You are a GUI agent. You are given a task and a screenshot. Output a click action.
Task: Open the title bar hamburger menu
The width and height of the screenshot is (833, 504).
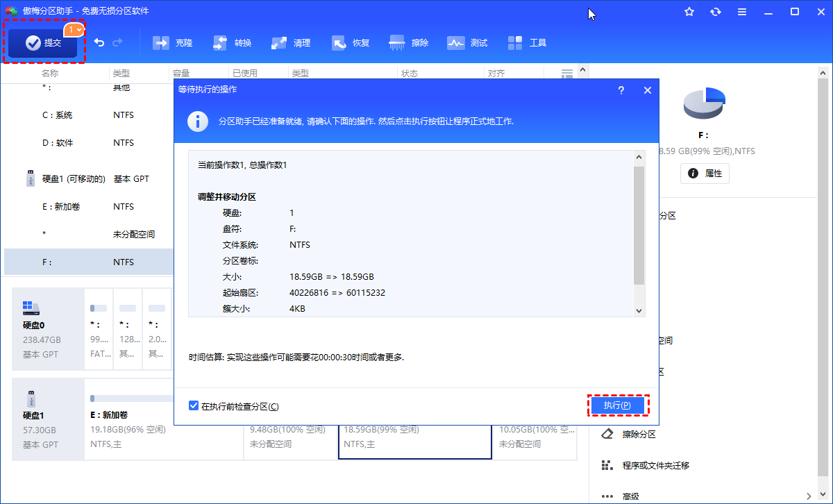(742, 12)
